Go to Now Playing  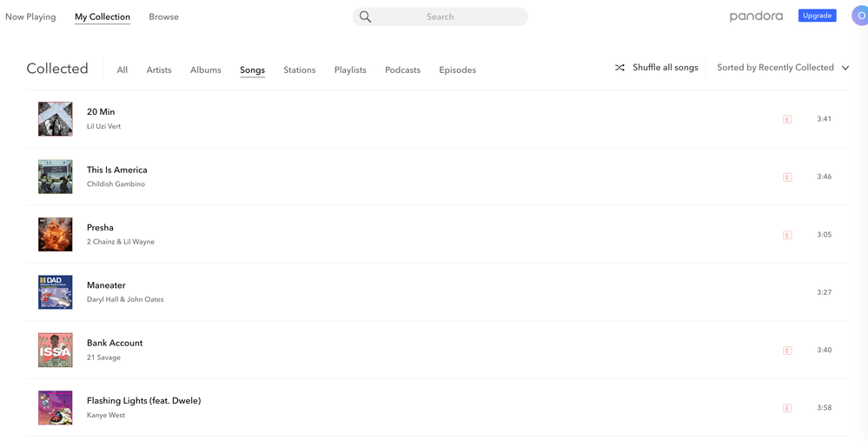tap(30, 17)
